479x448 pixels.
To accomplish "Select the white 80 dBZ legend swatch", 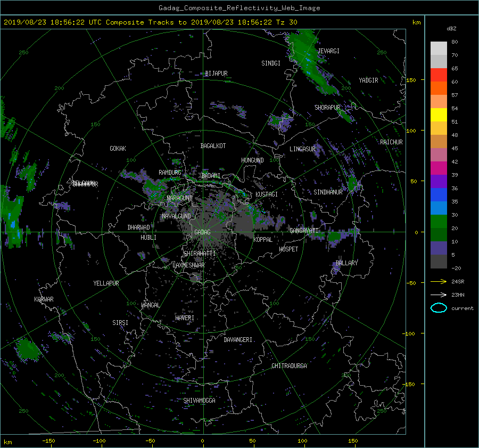I will (x=439, y=48).
